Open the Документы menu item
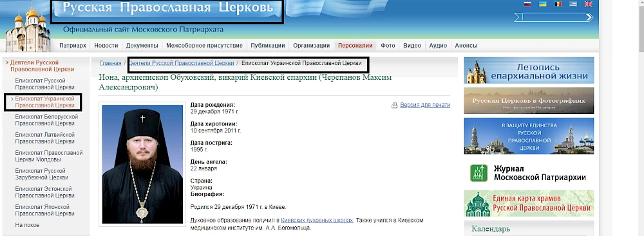This screenshot has height=236, width=644. pos(142,46)
